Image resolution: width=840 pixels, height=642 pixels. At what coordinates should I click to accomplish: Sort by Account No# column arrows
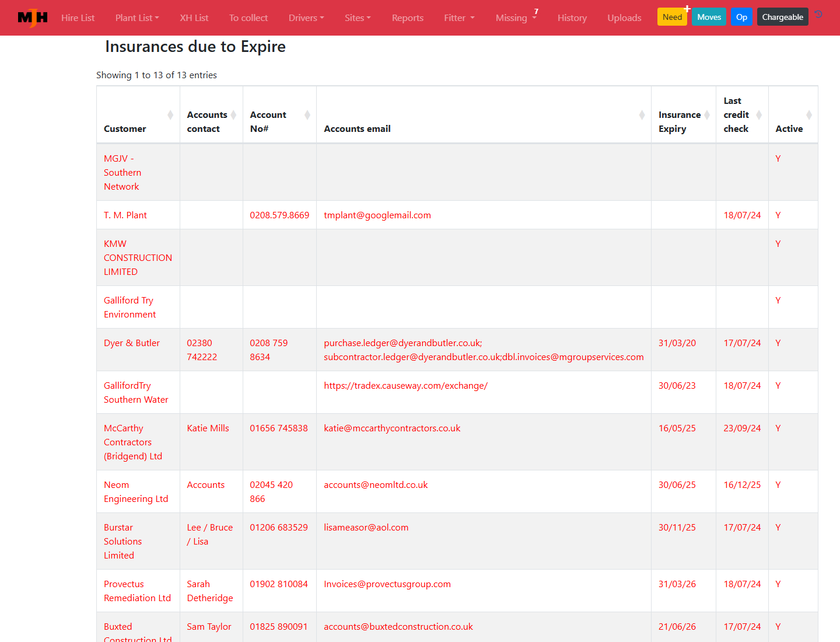pos(307,115)
